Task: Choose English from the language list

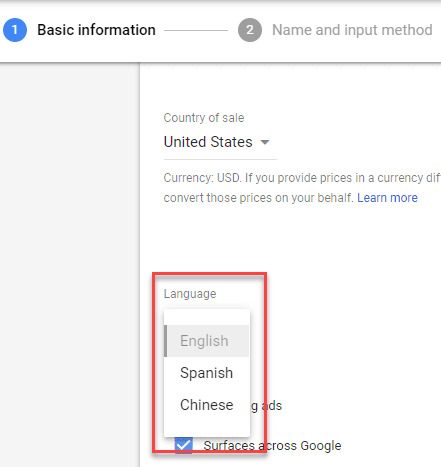Action: coord(207,341)
